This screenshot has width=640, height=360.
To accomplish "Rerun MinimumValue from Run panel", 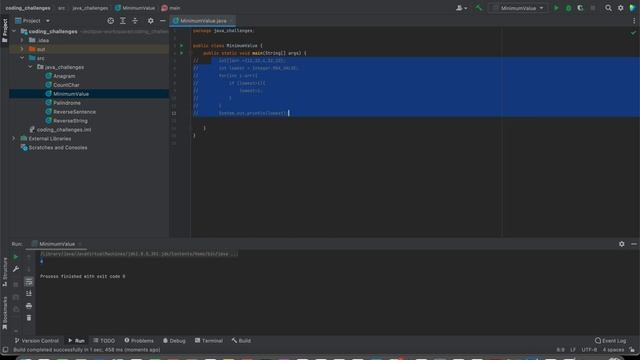I will point(16,257).
